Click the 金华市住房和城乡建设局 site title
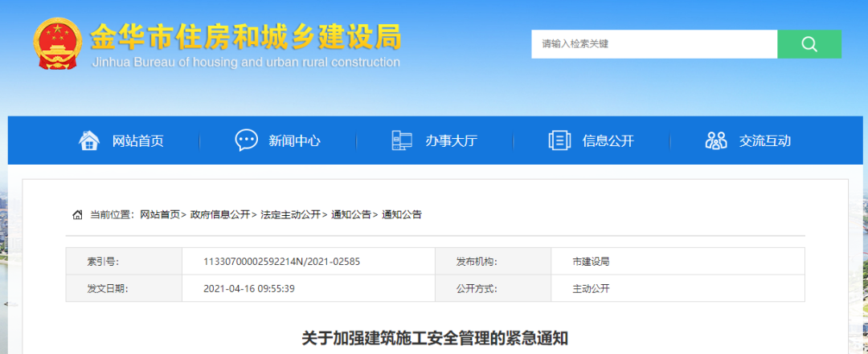The height and width of the screenshot is (354, 868). pos(245,37)
